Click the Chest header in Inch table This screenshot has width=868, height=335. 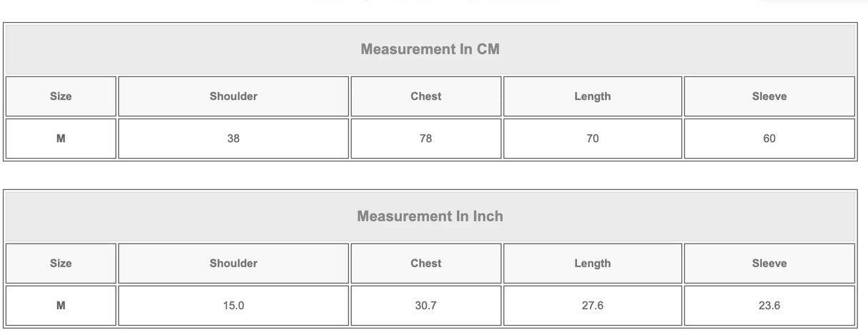[425, 264]
